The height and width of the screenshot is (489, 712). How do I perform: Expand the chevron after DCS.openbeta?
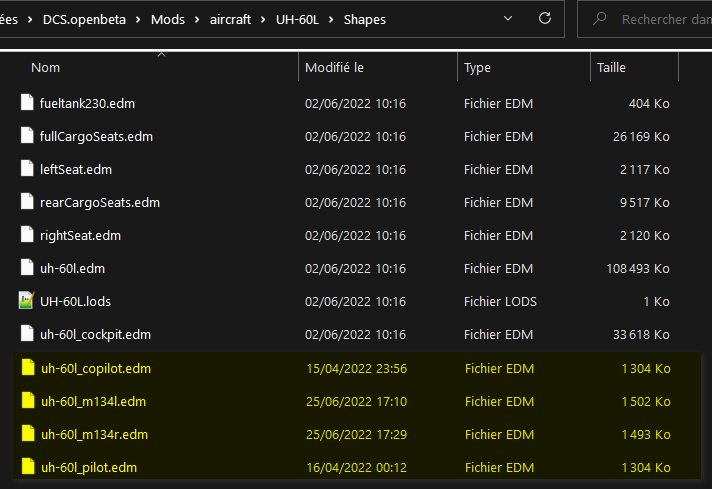tap(138, 20)
